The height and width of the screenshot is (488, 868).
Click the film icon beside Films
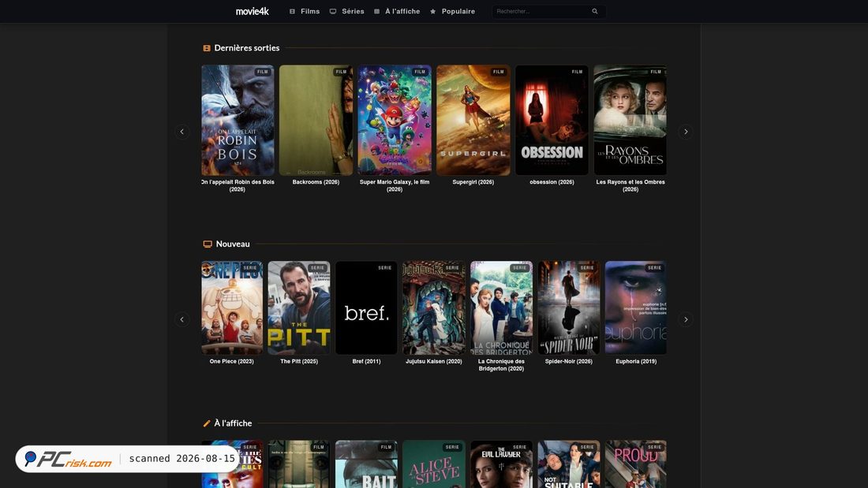[292, 11]
